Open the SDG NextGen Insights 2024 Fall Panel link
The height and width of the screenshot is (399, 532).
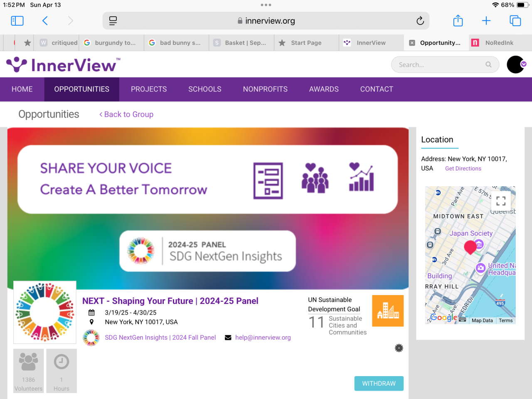(160, 337)
